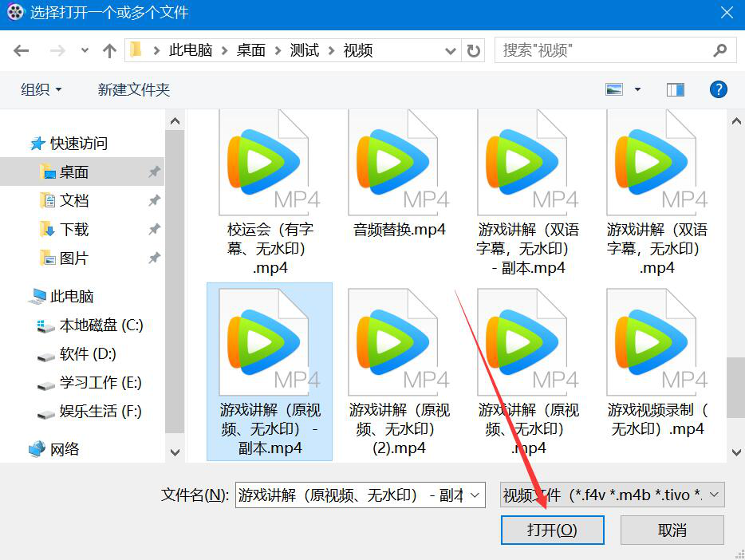
Task: Select 桌面 in the address path
Action: point(251,50)
